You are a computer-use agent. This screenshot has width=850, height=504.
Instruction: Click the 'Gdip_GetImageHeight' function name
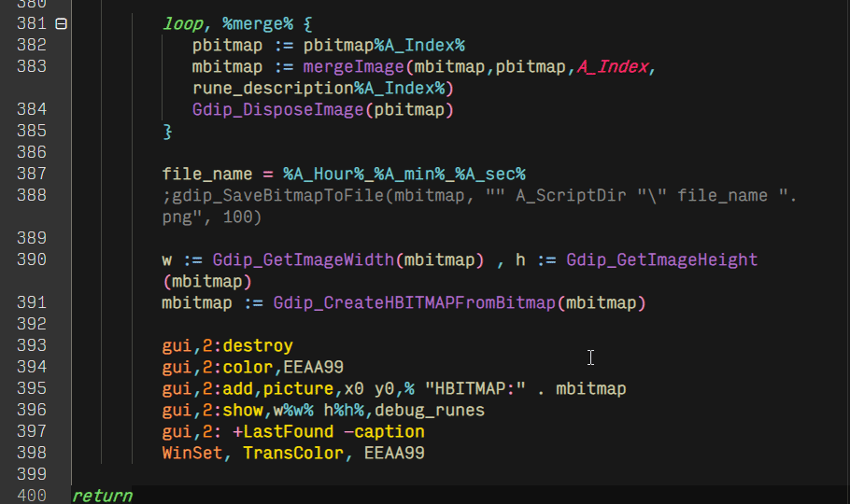[662, 259]
